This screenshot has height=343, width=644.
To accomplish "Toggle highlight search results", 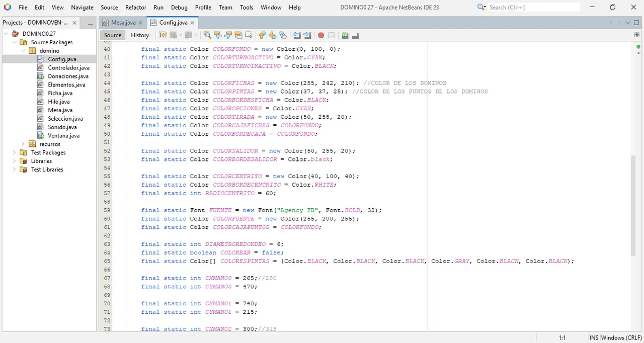I will click(x=238, y=35).
